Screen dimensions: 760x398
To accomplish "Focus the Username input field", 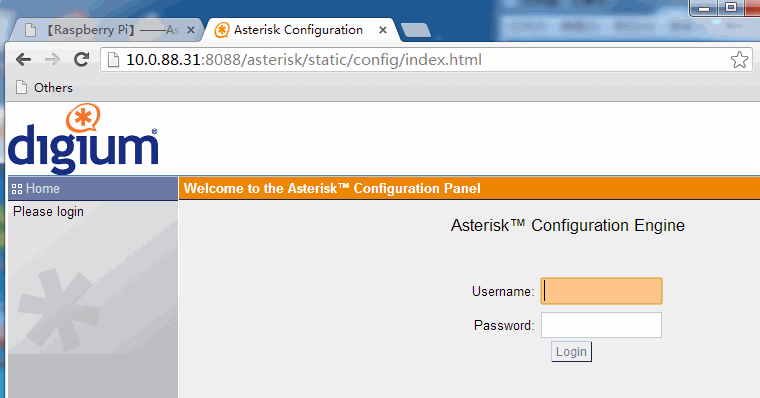I will click(602, 291).
